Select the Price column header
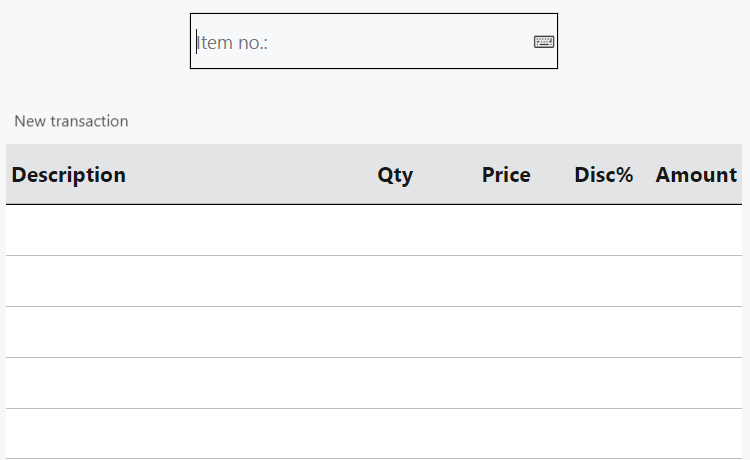 pos(506,175)
